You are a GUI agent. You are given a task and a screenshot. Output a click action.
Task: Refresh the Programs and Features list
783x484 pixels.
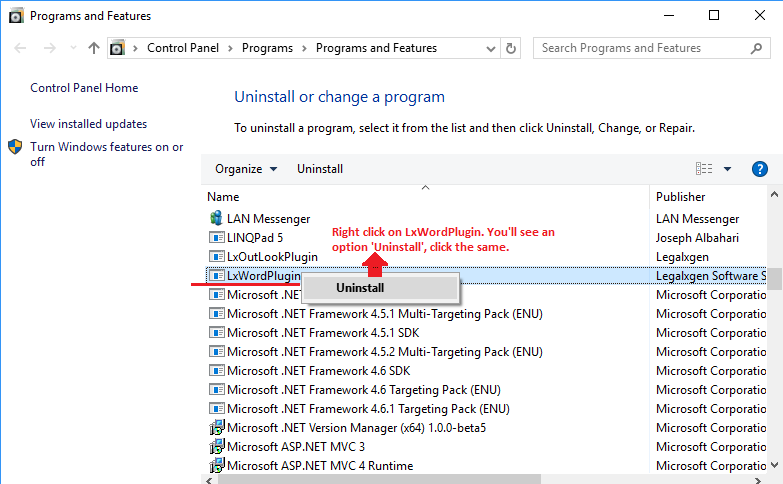pos(512,48)
